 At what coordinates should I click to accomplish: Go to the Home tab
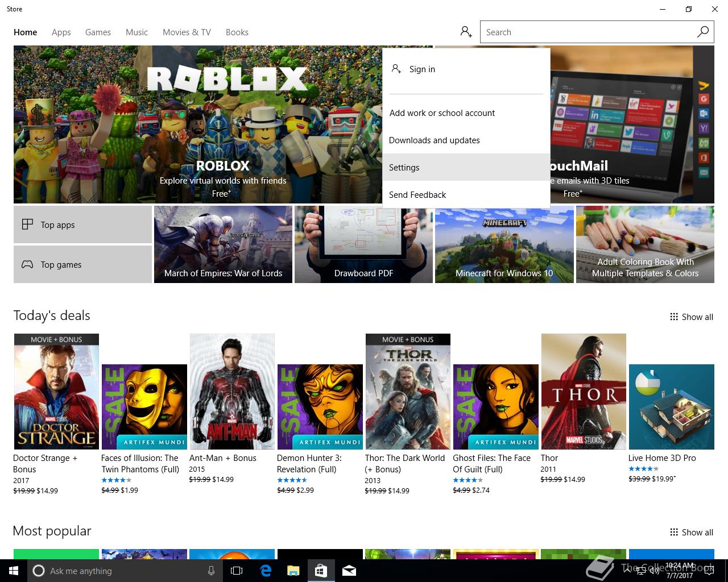[26, 32]
